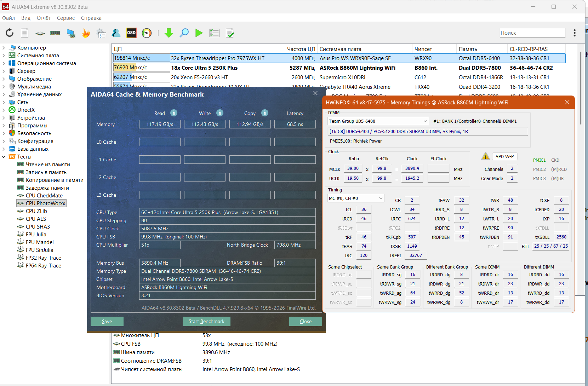This screenshot has width=588, height=386.
Task: Click Save in the benchmark dialog
Action: (107, 321)
